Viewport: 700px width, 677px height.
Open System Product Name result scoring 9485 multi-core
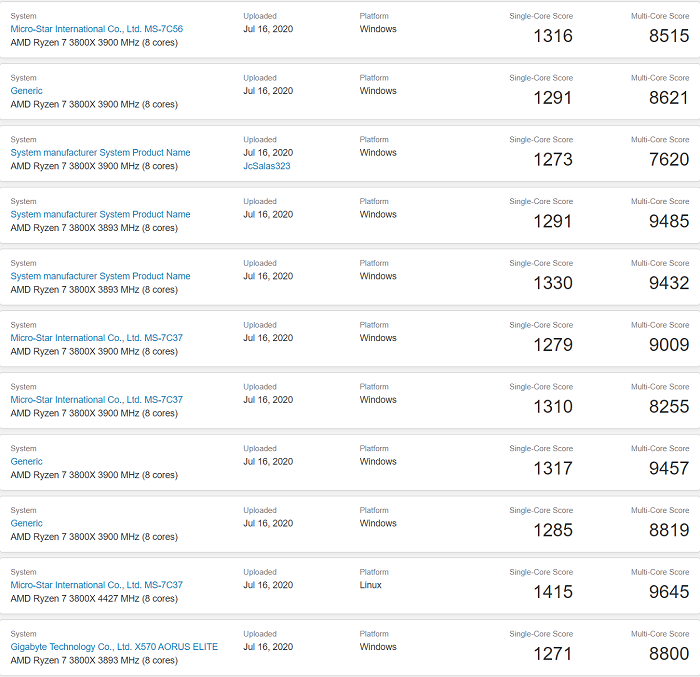click(100, 214)
